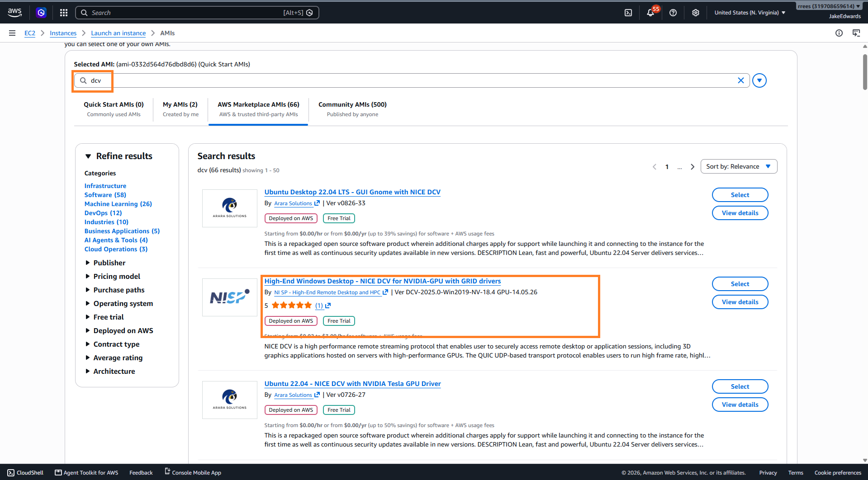868x480 pixels.
Task: Select the High-End Windows Desktop AMI
Action: coord(740,284)
